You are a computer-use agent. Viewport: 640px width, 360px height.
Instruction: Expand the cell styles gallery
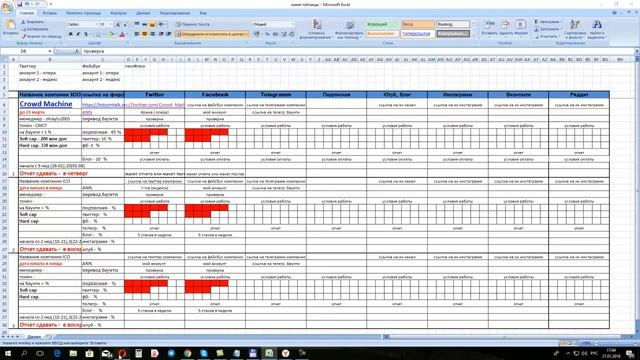[x=473, y=35]
